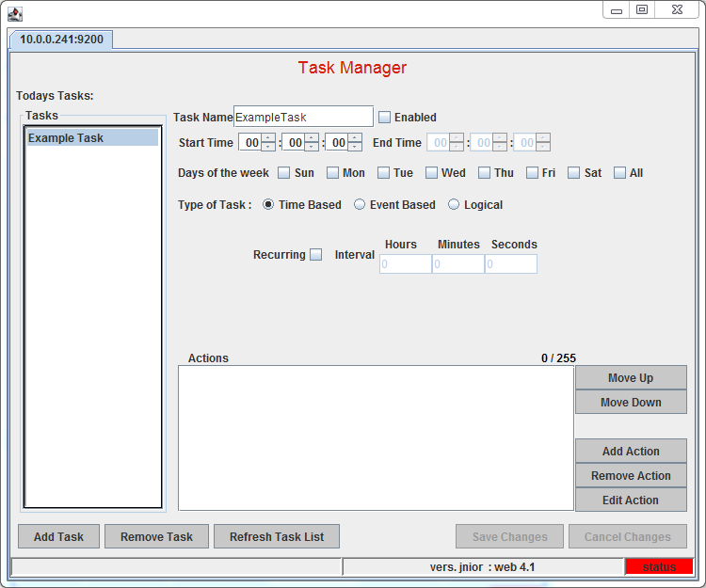Click the Interval Hours field

tap(406, 263)
